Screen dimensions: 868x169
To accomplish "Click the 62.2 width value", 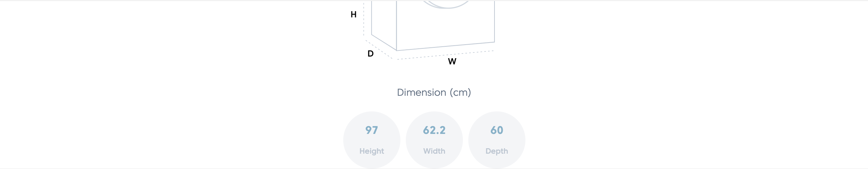I will (x=434, y=130).
